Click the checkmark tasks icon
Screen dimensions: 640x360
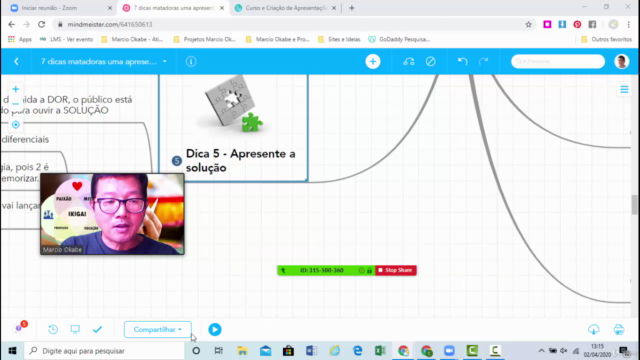[97, 329]
